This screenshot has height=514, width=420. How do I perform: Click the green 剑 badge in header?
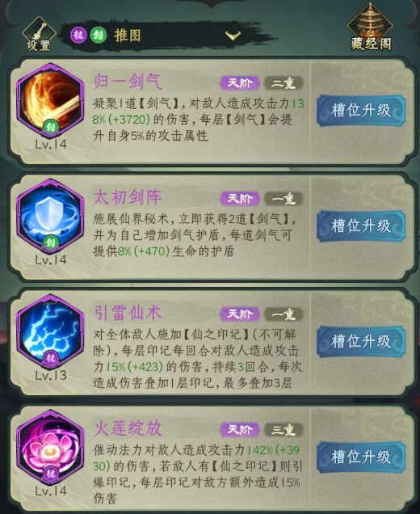click(98, 35)
